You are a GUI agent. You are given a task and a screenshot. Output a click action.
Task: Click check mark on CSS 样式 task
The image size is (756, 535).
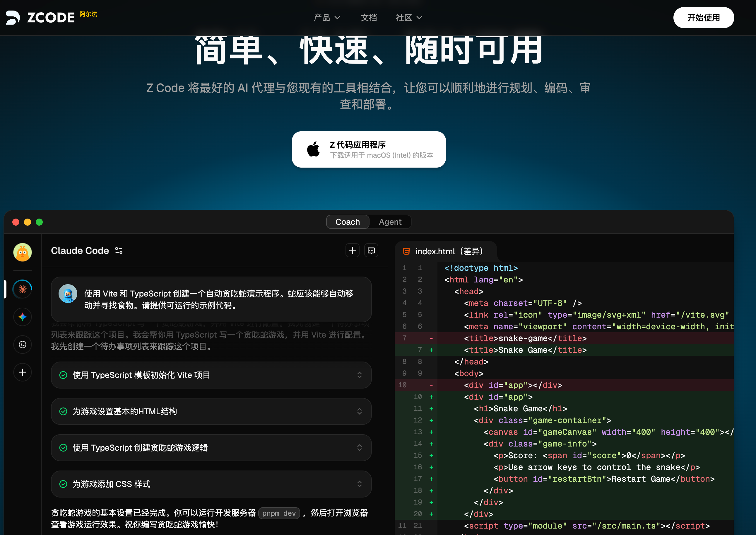click(x=63, y=484)
